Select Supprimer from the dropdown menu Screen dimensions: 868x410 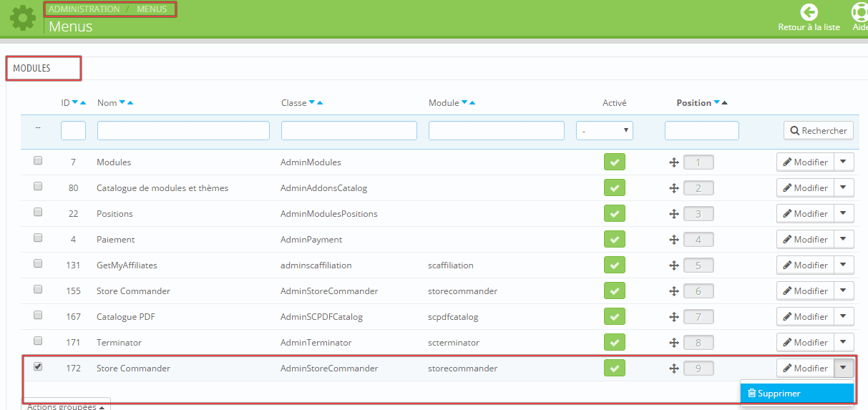tap(796, 394)
